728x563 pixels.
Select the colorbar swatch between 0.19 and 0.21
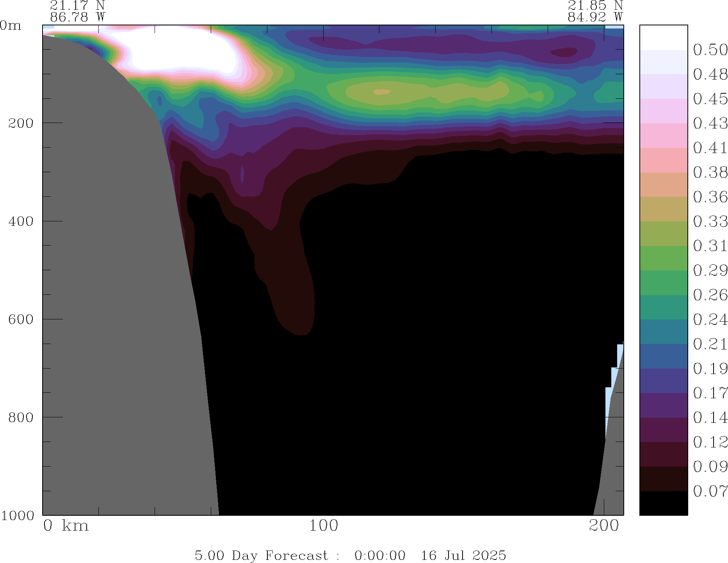(663, 356)
